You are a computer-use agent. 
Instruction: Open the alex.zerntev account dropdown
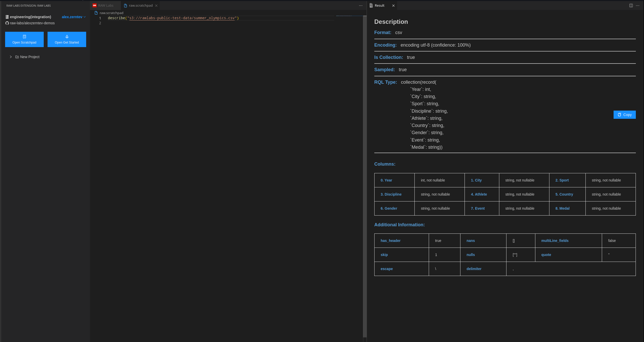pyautogui.click(x=74, y=17)
